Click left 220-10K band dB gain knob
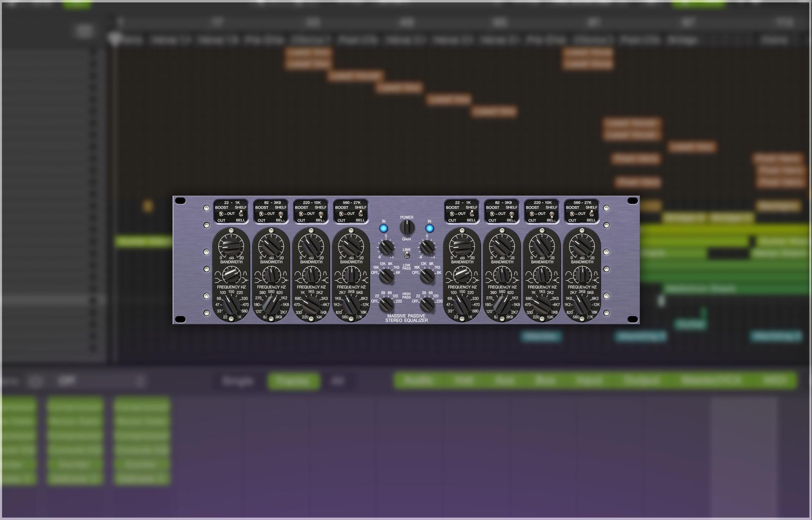This screenshot has height=520, width=812. [311, 246]
